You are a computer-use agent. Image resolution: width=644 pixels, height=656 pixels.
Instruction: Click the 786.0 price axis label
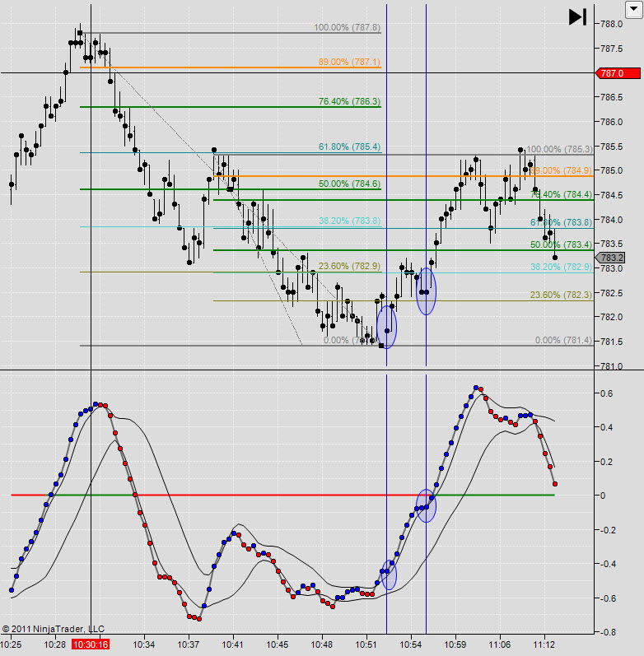click(x=611, y=122)
